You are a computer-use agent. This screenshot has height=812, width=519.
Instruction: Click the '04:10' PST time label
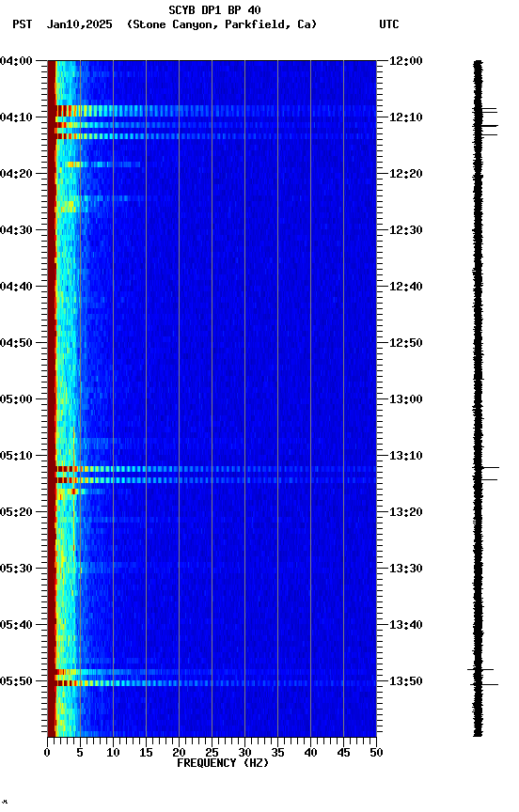click(x=16, y=117)
